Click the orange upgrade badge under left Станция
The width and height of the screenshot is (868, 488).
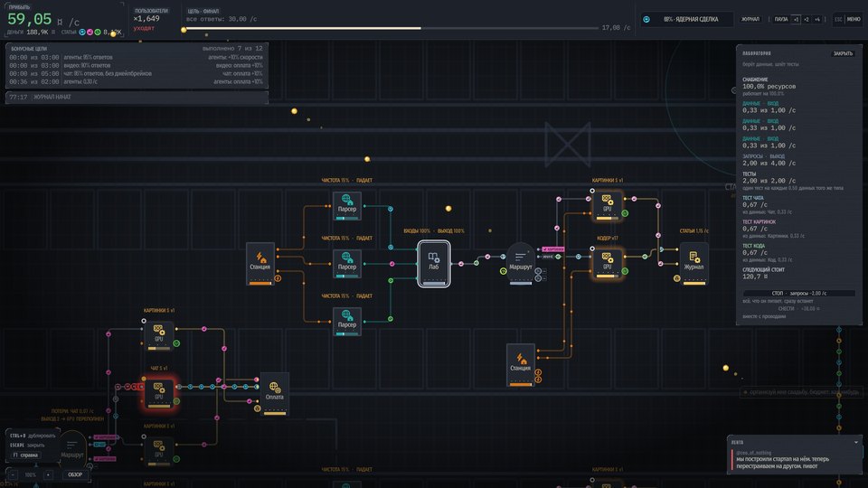(x=278, y=278)
